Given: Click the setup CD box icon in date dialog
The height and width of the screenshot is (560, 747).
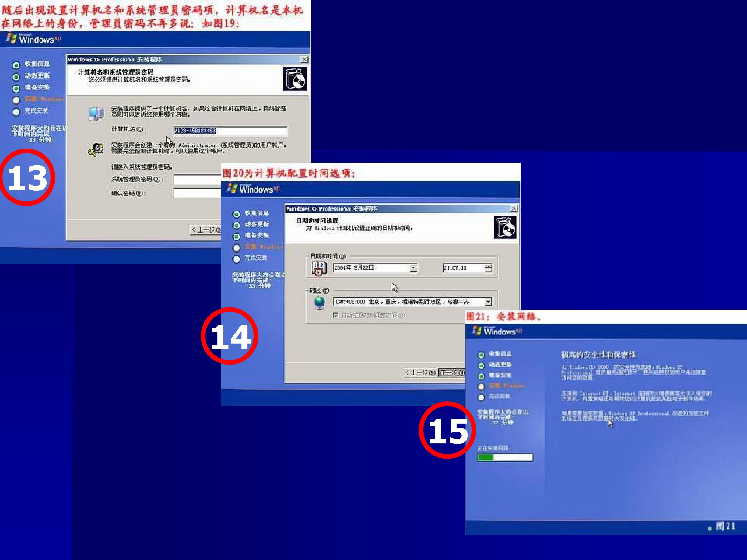Looking at the screenshot, I should tap(505, 227).
